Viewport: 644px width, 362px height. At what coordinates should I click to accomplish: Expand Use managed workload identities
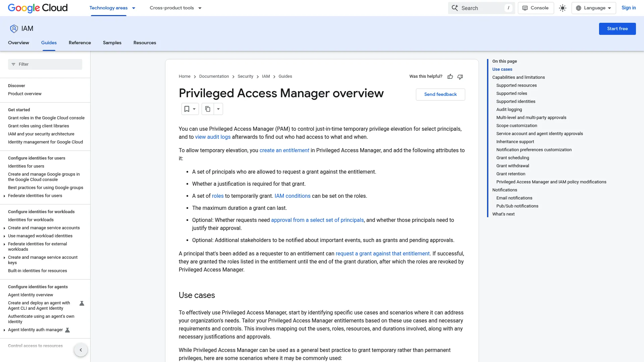4,236
